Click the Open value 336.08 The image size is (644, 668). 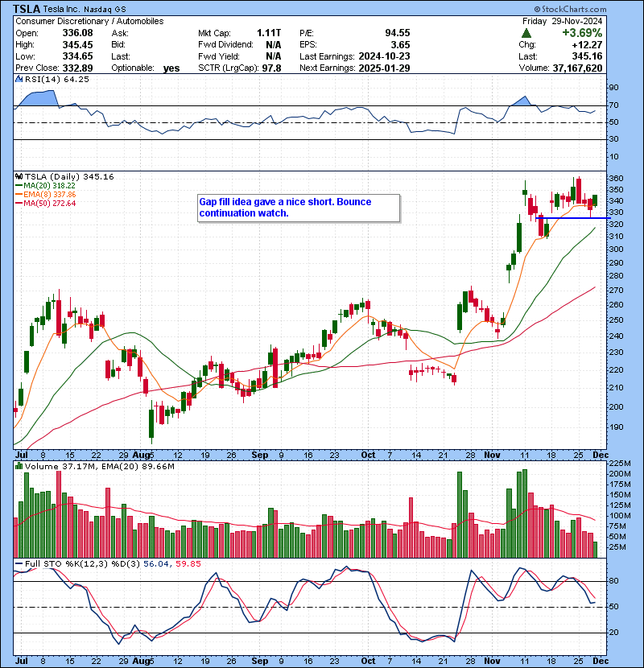tap(77, 33)
